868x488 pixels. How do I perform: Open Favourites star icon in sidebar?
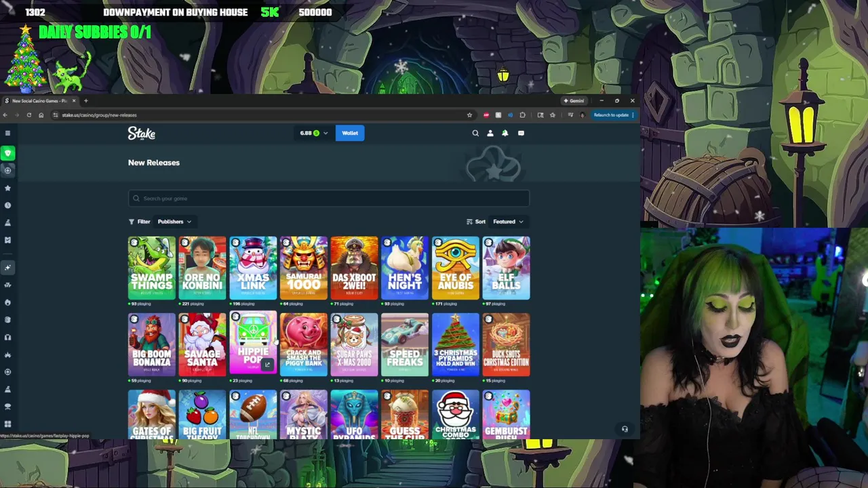tap(7, 188)
